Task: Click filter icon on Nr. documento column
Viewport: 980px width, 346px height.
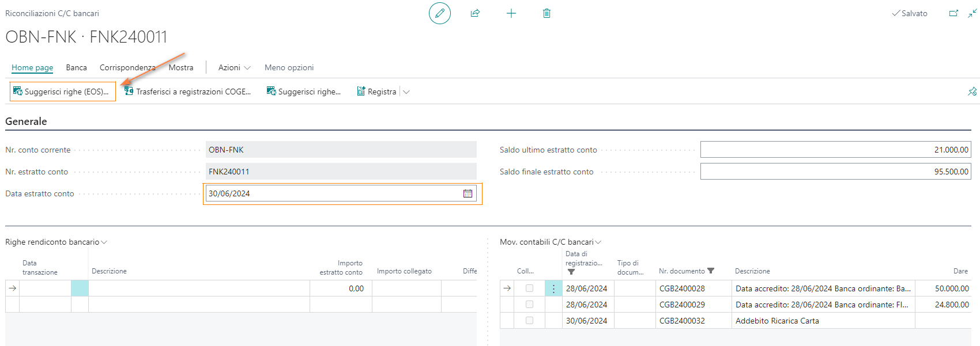Action: [711, 271]
